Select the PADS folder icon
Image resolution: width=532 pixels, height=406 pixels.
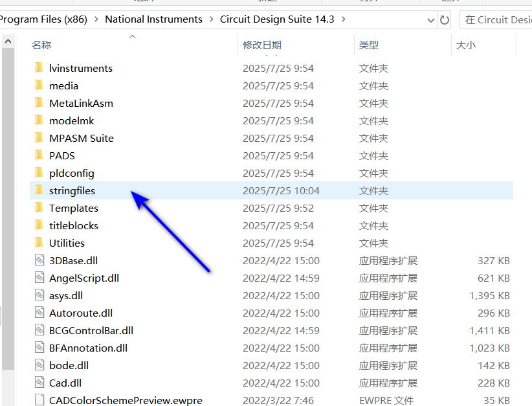[39, 155]
